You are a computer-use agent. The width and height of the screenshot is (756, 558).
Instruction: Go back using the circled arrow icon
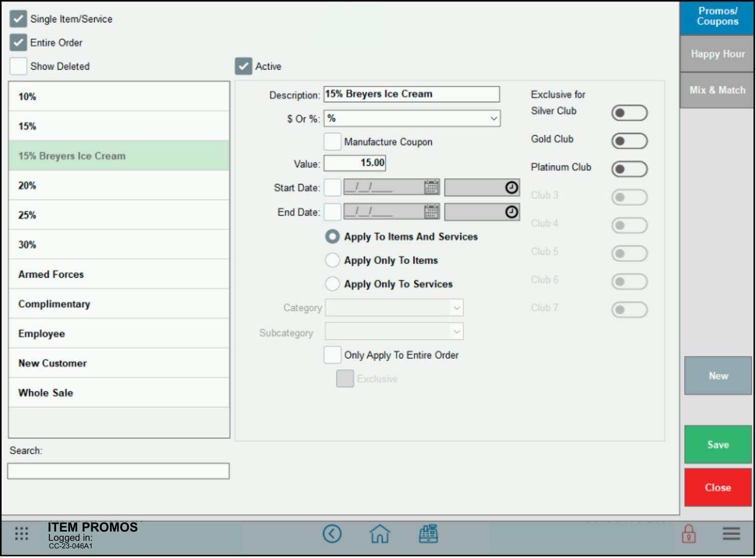tap(332, 534)
